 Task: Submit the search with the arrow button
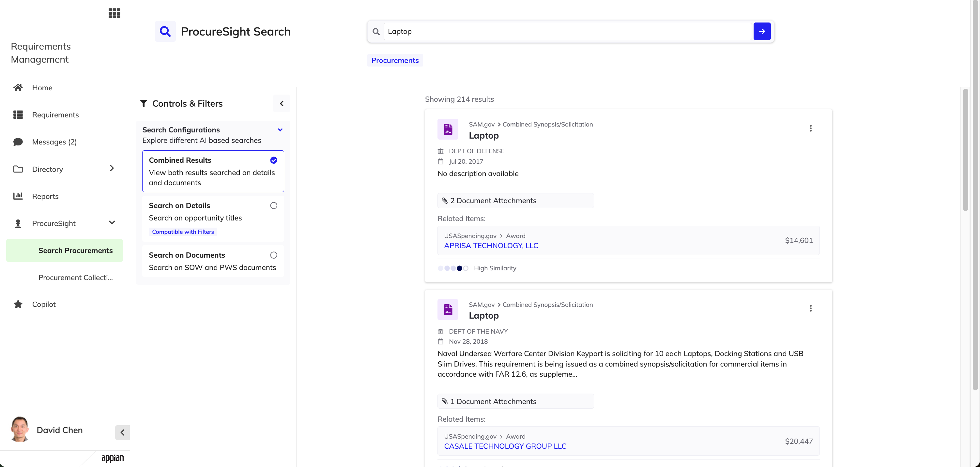pos(762,31)
